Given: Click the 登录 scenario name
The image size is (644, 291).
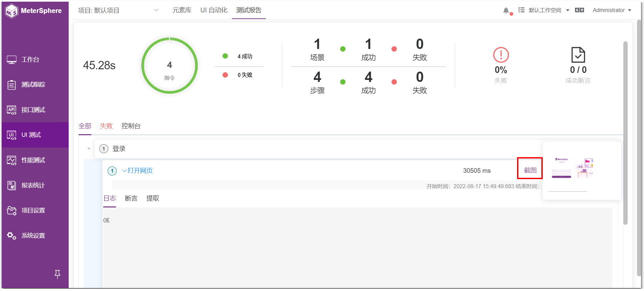Looking at the screenshot, I should coord(119,149).
